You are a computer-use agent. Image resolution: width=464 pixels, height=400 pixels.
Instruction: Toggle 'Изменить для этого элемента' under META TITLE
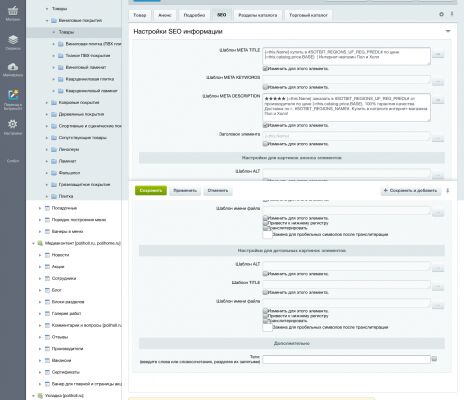(x=265, y=69)
